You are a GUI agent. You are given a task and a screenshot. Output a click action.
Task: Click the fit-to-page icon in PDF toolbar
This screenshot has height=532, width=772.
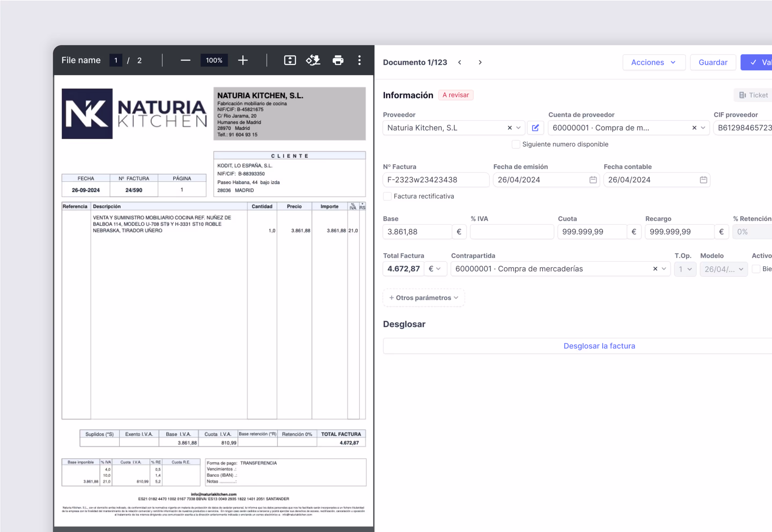point(290,60)
